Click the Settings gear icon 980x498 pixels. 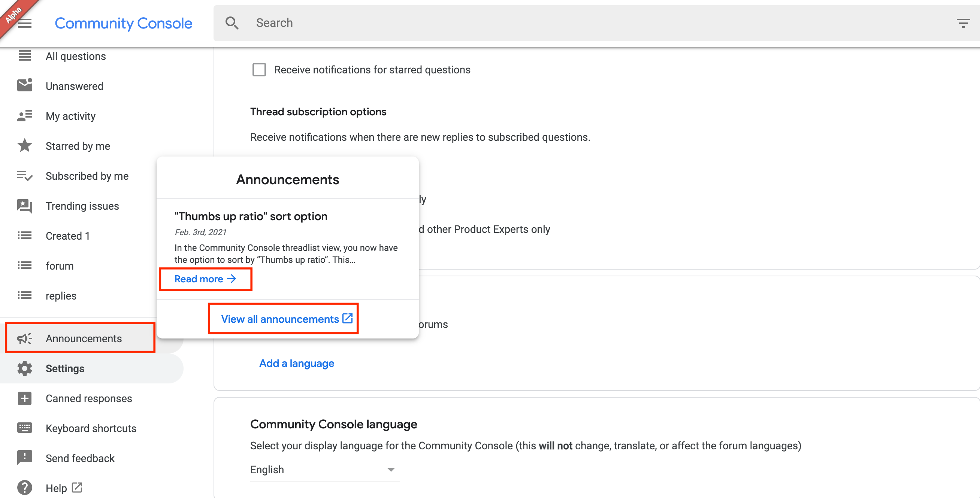25,368
